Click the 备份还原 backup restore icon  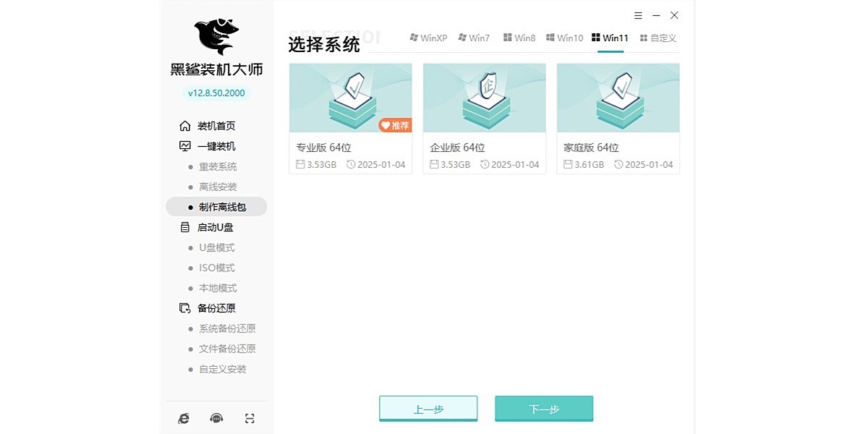point(184,307)
